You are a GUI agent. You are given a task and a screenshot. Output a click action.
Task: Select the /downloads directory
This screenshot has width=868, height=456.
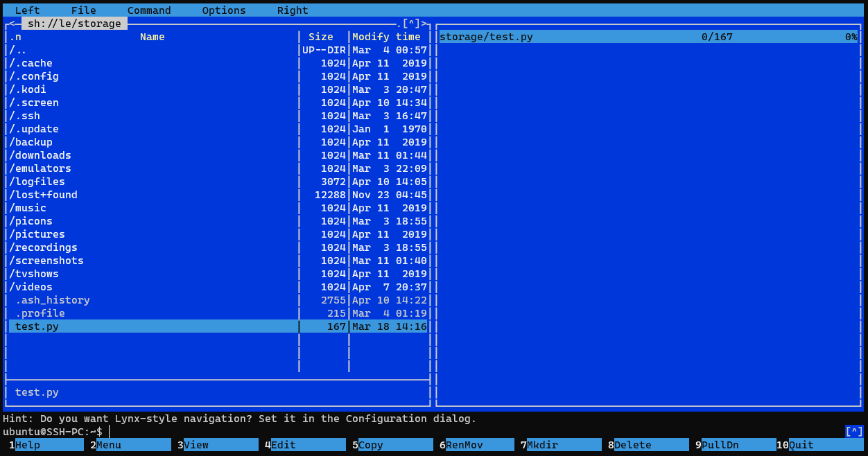[x=153, y=155]
